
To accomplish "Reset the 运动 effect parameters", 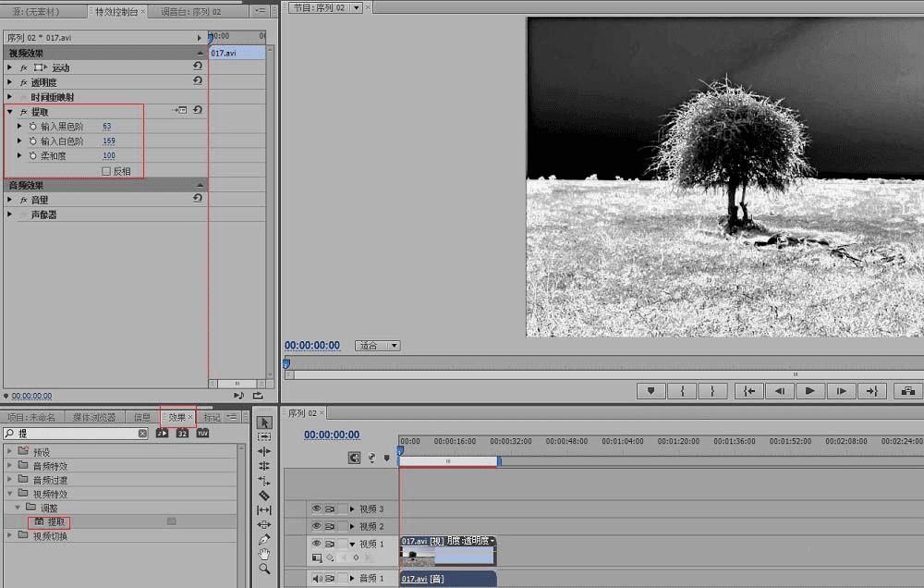I will [198, 67].
